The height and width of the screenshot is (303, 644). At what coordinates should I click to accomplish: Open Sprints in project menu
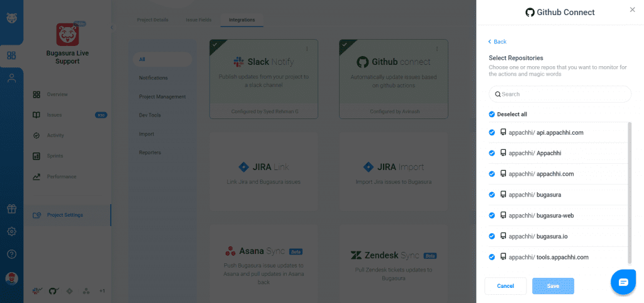55,156
